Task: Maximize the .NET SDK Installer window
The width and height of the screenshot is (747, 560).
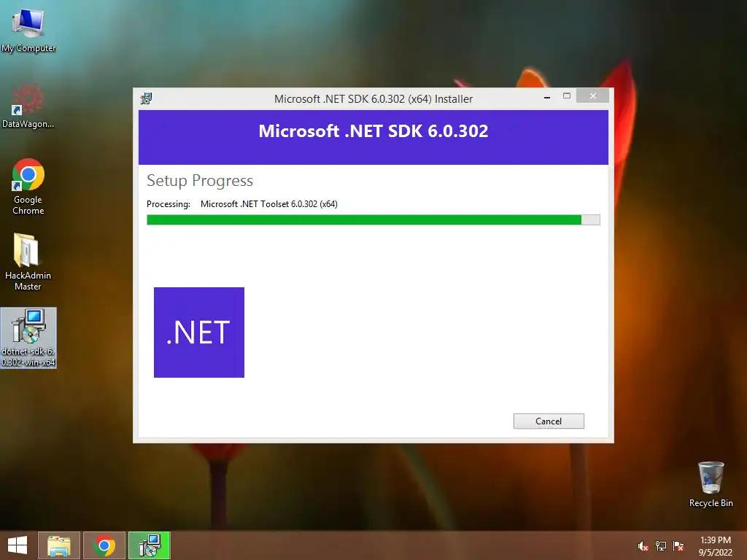Action: pyautogui.click(x=566, y=96)
